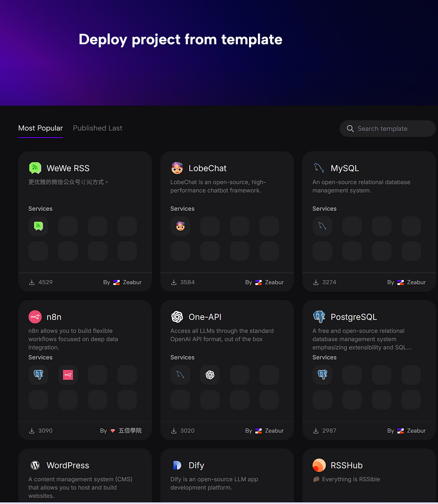438x504 pixels.
Task: Click the n8n logo icon in card title
Action: (35, 317)
